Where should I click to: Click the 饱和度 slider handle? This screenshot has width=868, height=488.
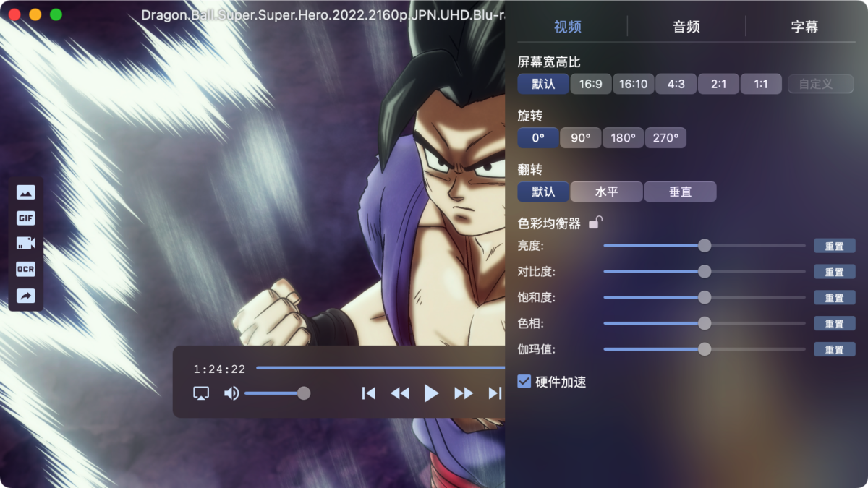705,297
